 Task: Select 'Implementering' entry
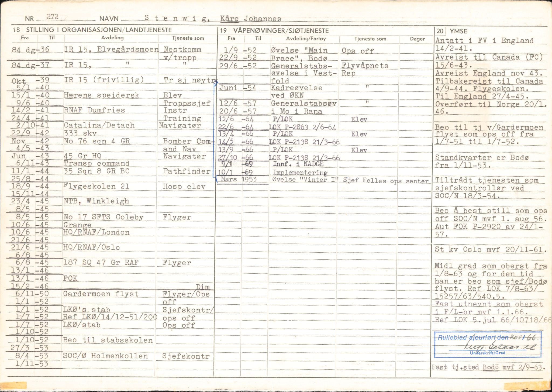click(301, 173)
